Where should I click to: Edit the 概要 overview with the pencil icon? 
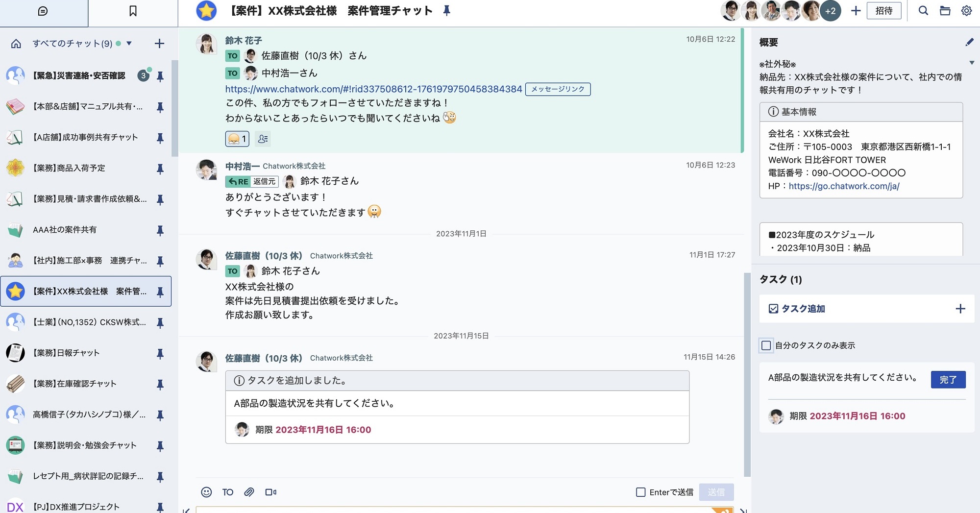point(969,43)
